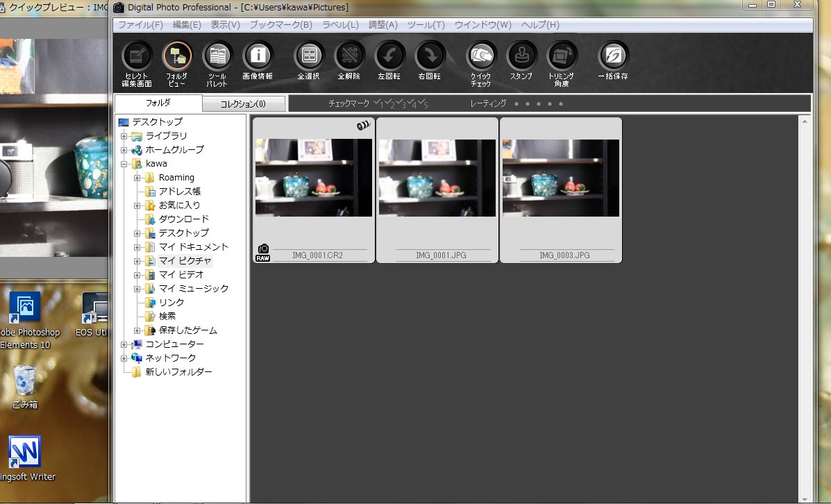Expand the マイ ピクチャ node
The height and width of the screenshot is (504, 831).
click(x=137, y=261)
